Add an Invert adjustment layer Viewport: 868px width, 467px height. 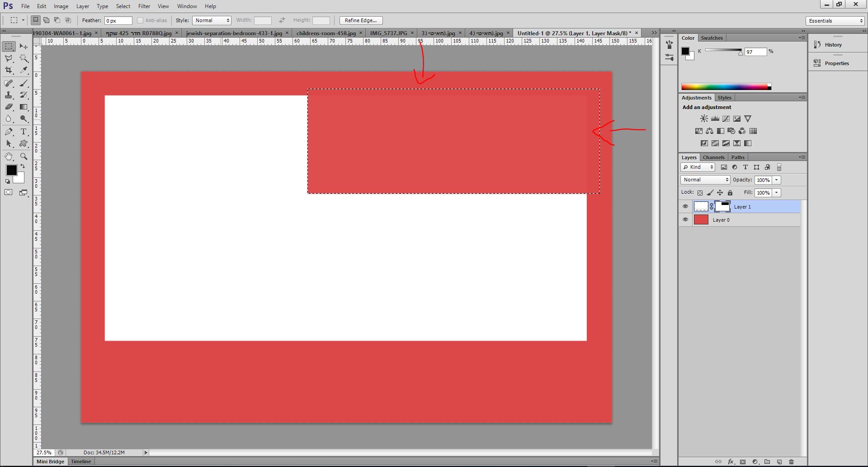click(x=704, y=143)
